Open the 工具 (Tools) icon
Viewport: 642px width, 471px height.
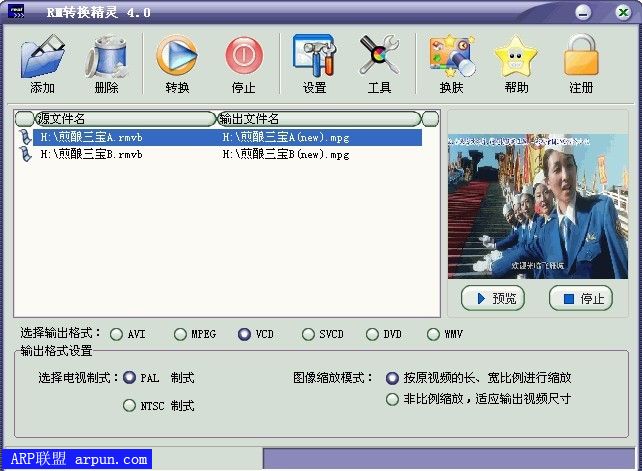coord(379,58)
